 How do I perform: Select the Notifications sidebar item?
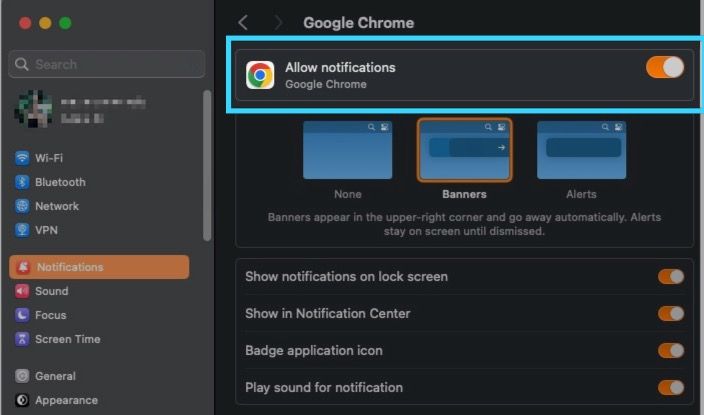(x=99, y=267)
